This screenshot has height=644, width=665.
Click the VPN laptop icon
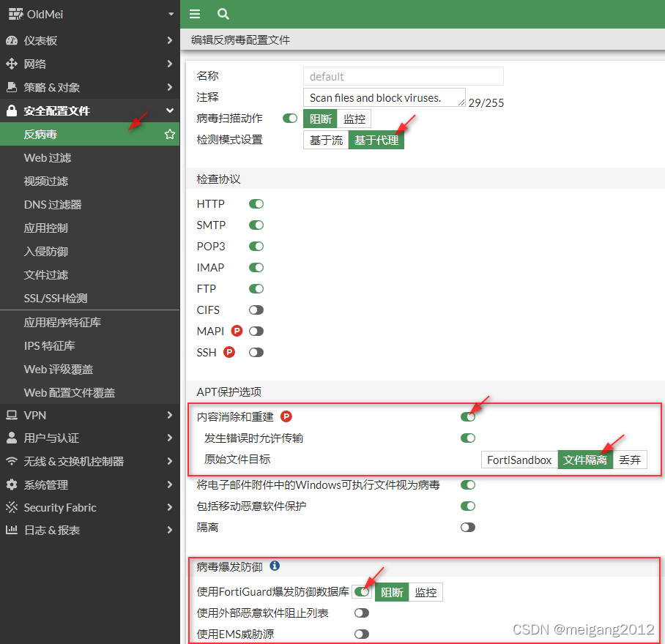(x=12, y=415)
